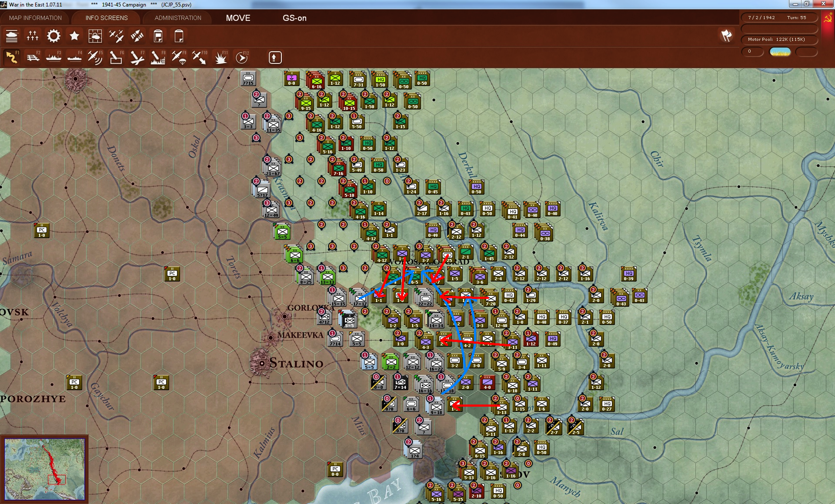Viewport: 835px width, 504px height.
Task: Open the production gear icon
Action: 53,36
